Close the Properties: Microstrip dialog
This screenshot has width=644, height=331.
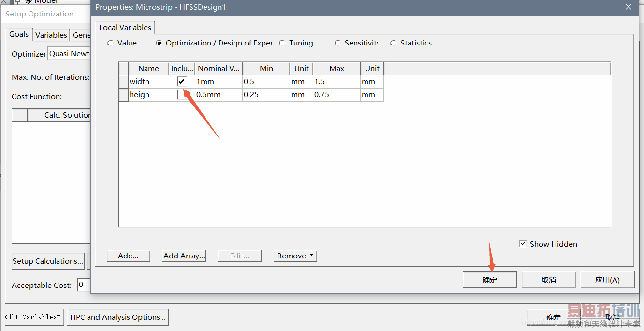(629, 7)
